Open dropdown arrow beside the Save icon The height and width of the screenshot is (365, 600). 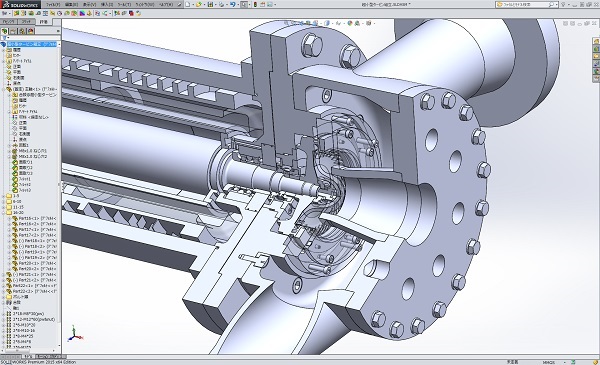[x=216, y=5]
